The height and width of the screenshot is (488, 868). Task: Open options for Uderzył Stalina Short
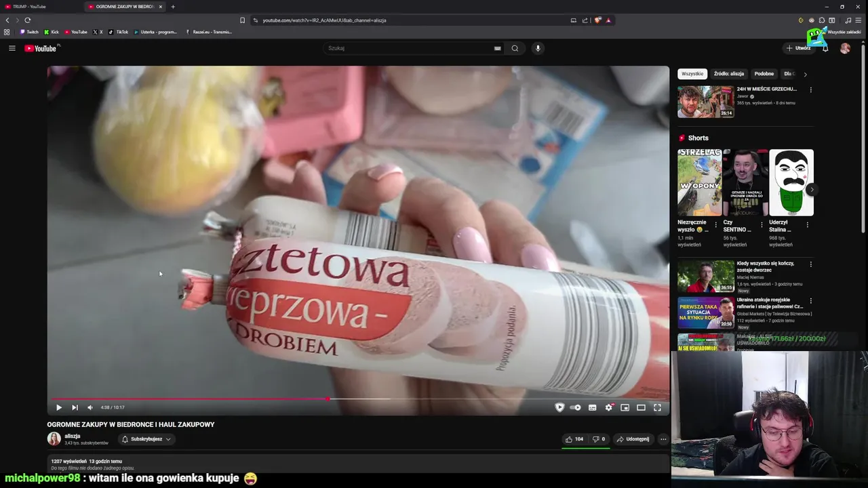coord(807,225)
